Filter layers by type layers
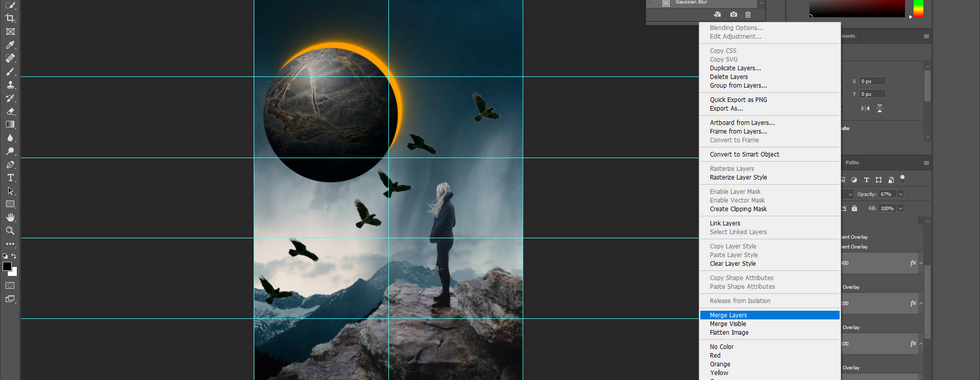The height and width of the screenshot is (380, 980). 866,180
